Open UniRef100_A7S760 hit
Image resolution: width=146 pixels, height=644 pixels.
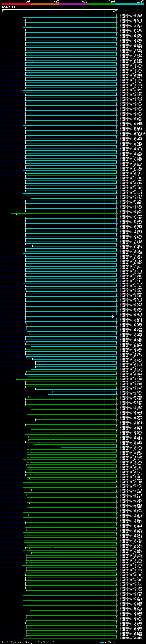tap(131, 165)
